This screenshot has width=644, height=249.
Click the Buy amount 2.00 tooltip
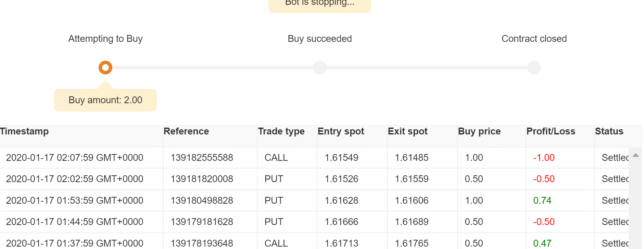pyautogui.click(x=105, y=100)
